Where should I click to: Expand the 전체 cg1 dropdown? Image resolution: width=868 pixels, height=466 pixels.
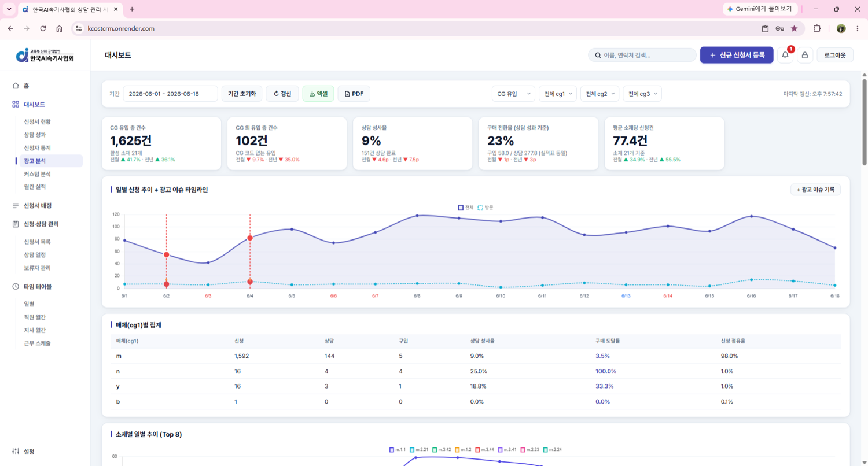click(x=558, y=94)
